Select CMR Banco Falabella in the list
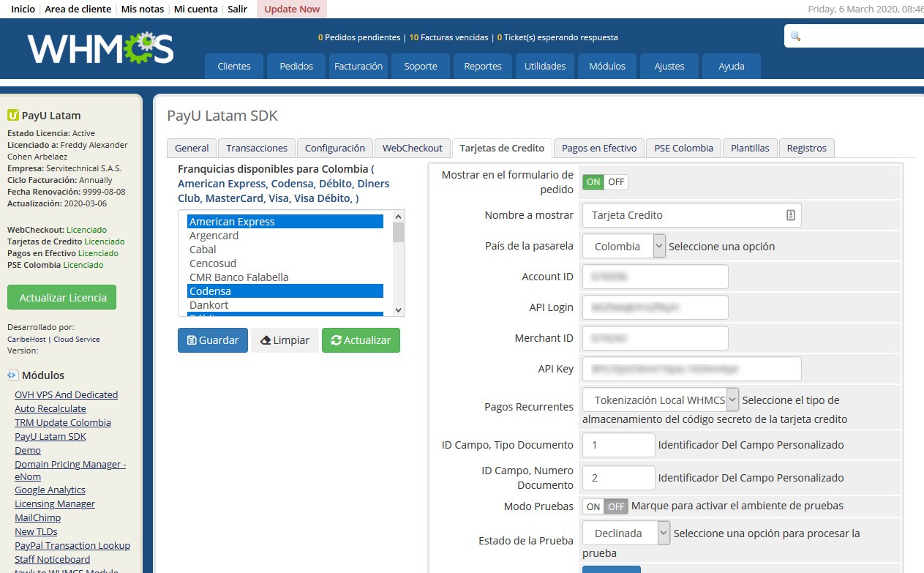 [x=285, y=277]
